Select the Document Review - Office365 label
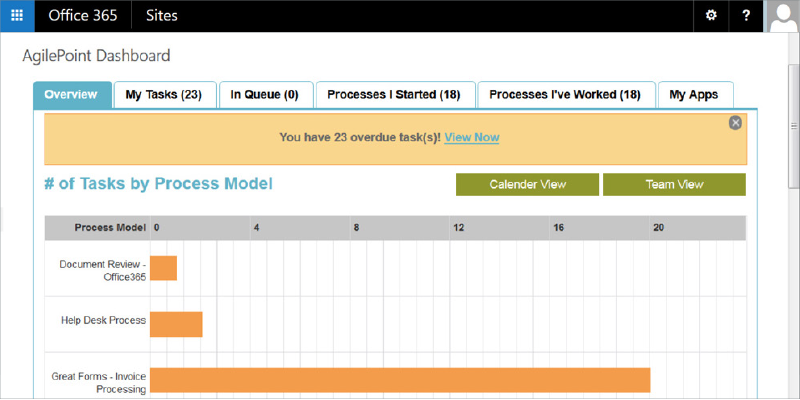Viewport: 800px width, 400px height. (x=103, y=271)
